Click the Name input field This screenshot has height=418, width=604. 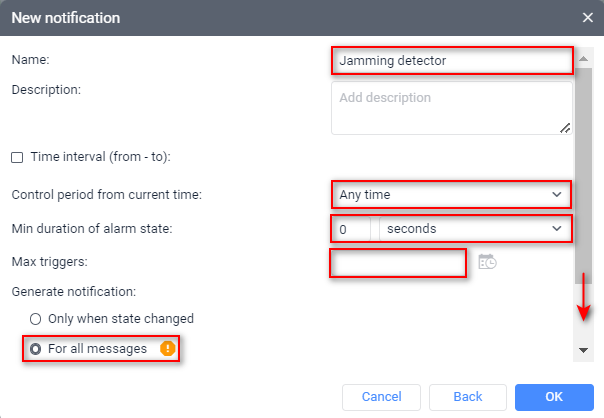[x=451, y=60]
